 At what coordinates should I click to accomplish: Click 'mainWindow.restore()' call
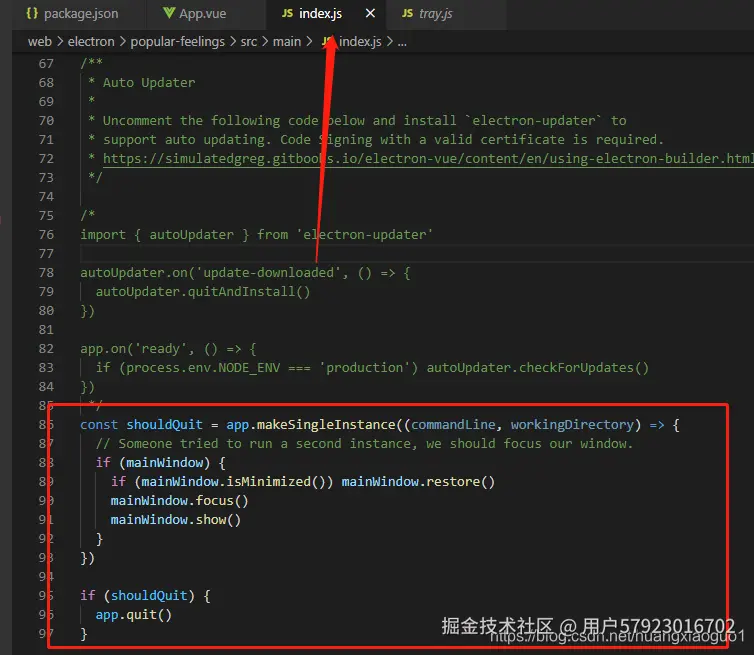click(x=418, y=482)
